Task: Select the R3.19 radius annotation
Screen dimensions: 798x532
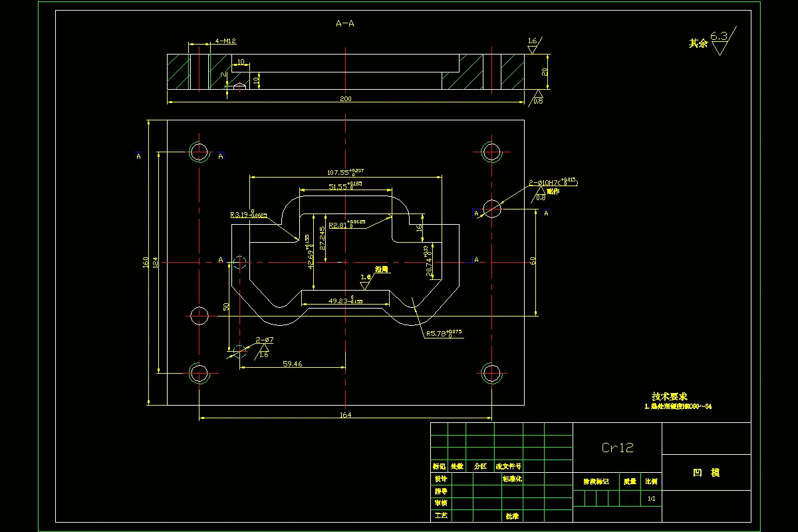Action: coord(248,214)
